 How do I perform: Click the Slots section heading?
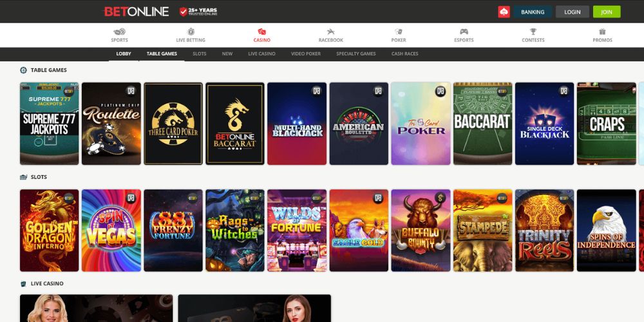click(39, 177)
